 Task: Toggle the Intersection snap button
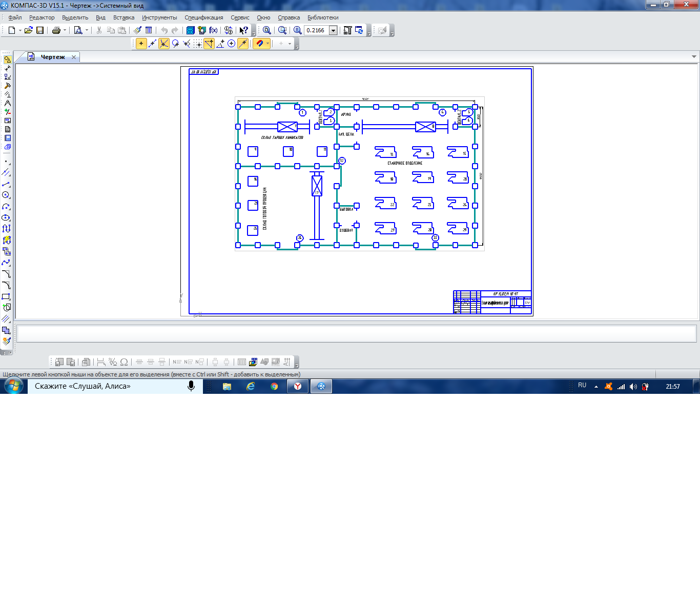pos(164,44)
